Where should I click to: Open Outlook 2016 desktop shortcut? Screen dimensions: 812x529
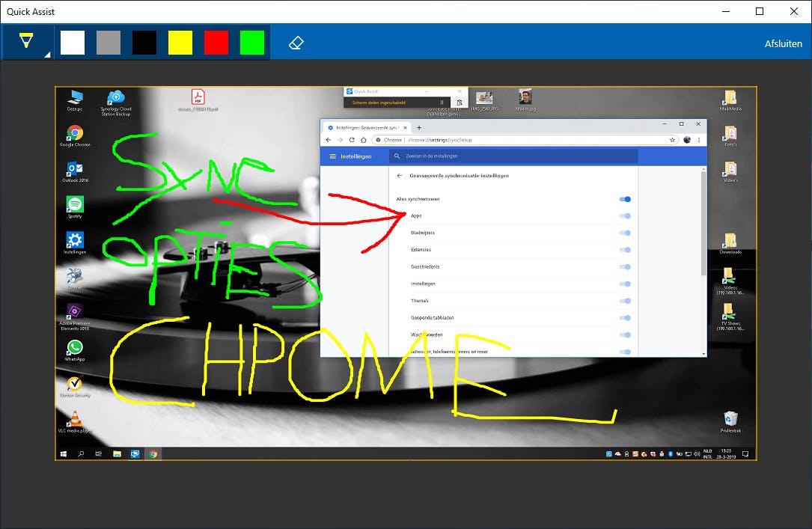point(75,171)
